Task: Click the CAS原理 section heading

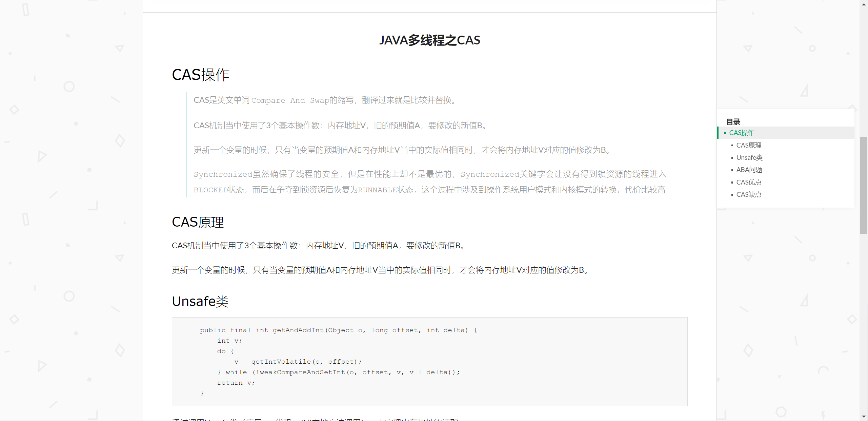Action: tap(198, 222)
